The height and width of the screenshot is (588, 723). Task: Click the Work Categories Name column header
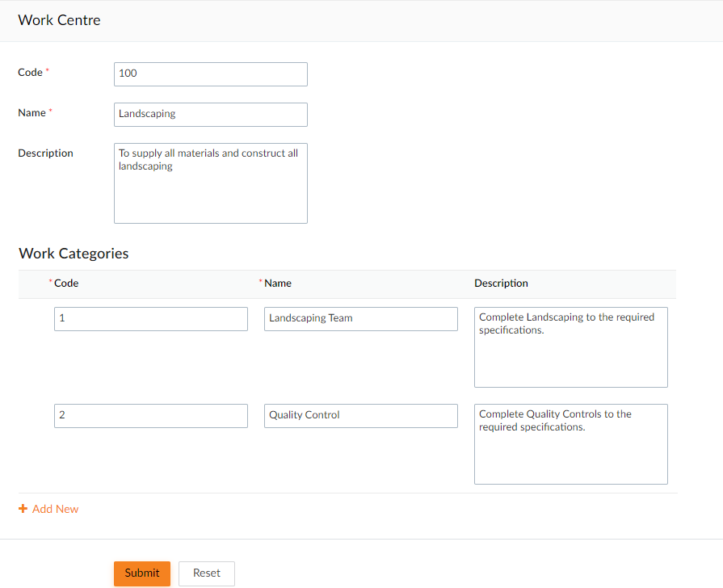coord(278,283)
